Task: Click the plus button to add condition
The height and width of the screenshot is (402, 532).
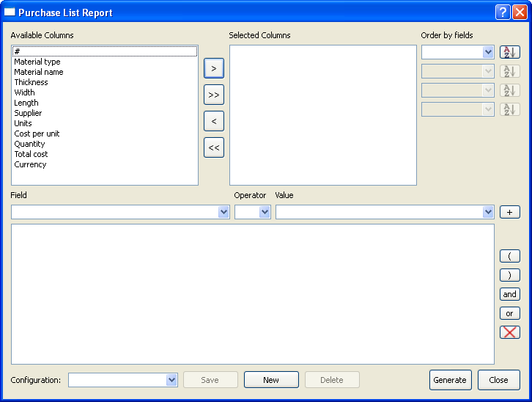Action: click(x=509, y=212)
